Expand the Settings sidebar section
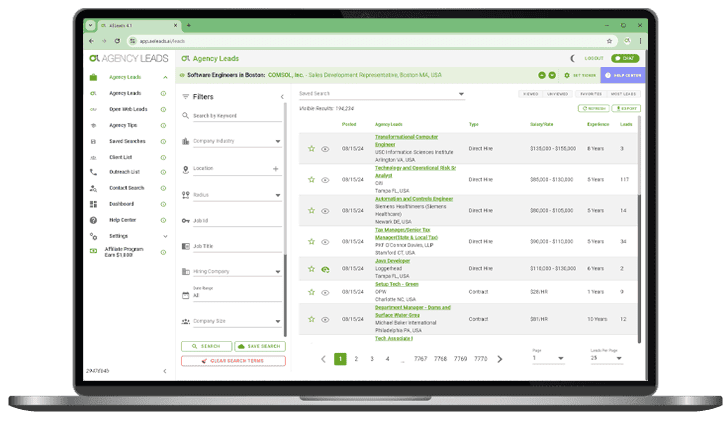 tap(165, 236)
